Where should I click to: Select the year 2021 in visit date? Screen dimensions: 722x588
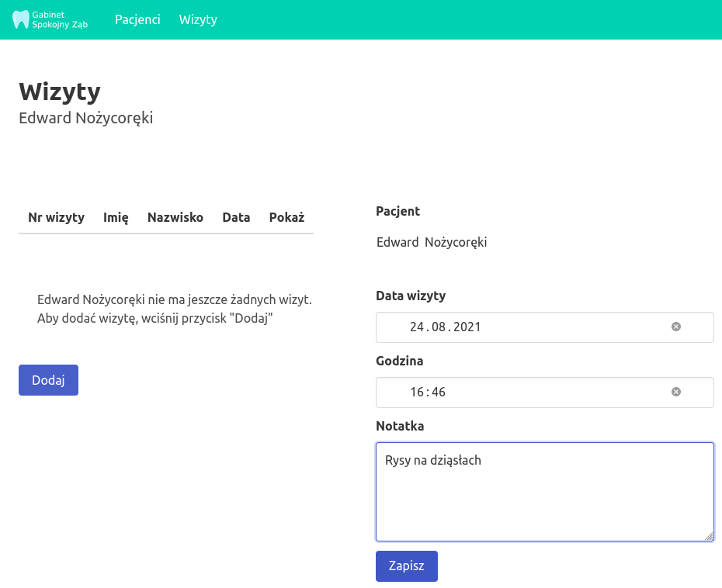(467, 327)
